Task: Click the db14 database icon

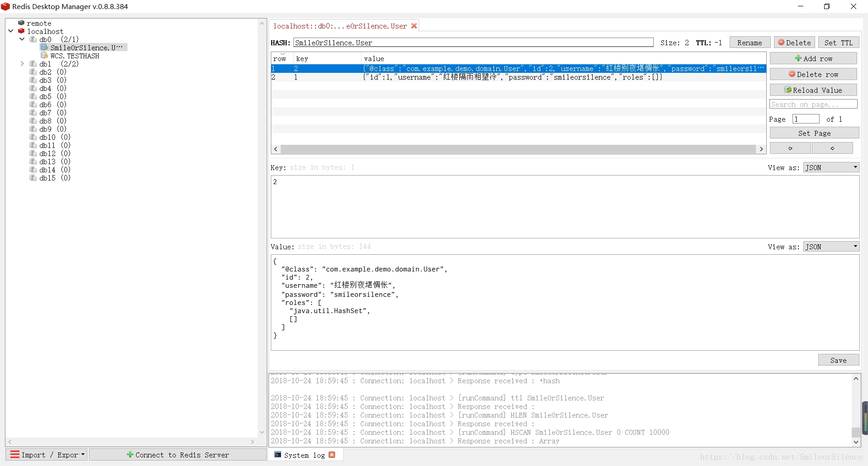Action: coord(33,169)
